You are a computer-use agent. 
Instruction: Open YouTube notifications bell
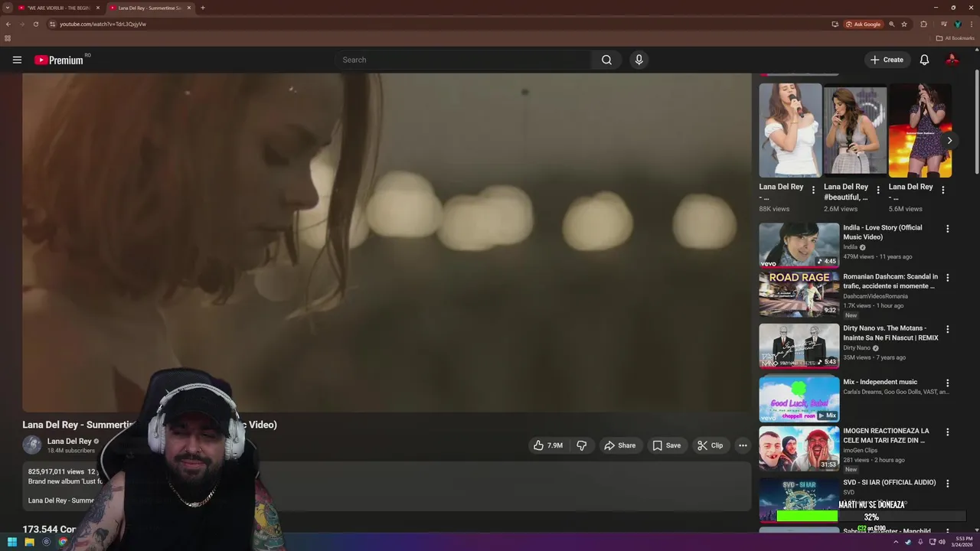[924, 60]
